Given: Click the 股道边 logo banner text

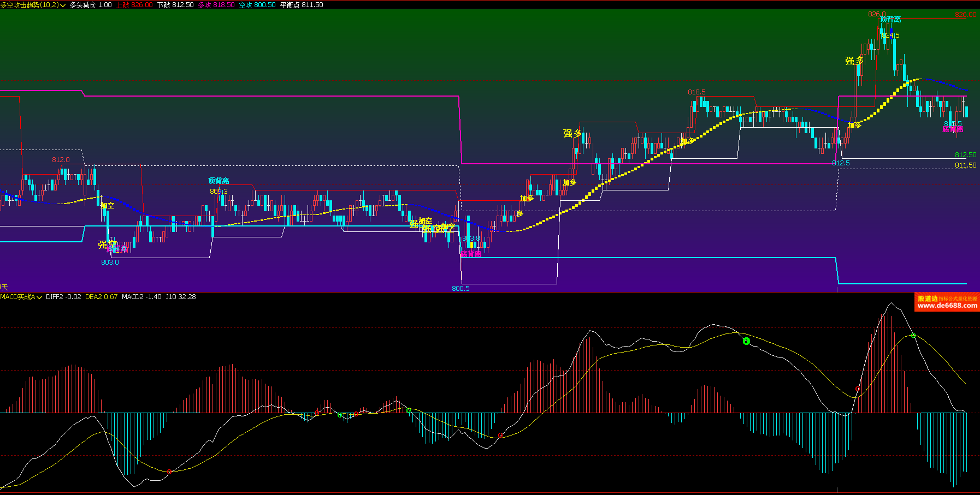Looking at the screenshot, I should (x=928, y=299).
